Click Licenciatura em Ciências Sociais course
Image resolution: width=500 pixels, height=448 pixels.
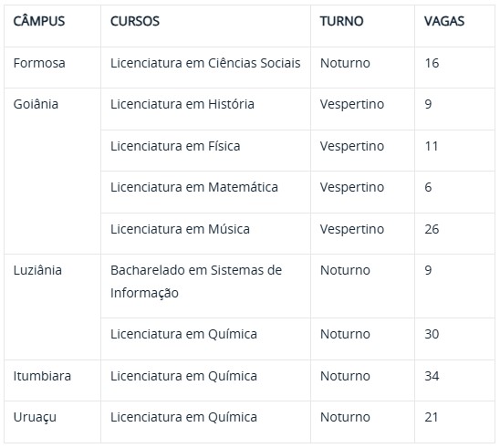205,63
